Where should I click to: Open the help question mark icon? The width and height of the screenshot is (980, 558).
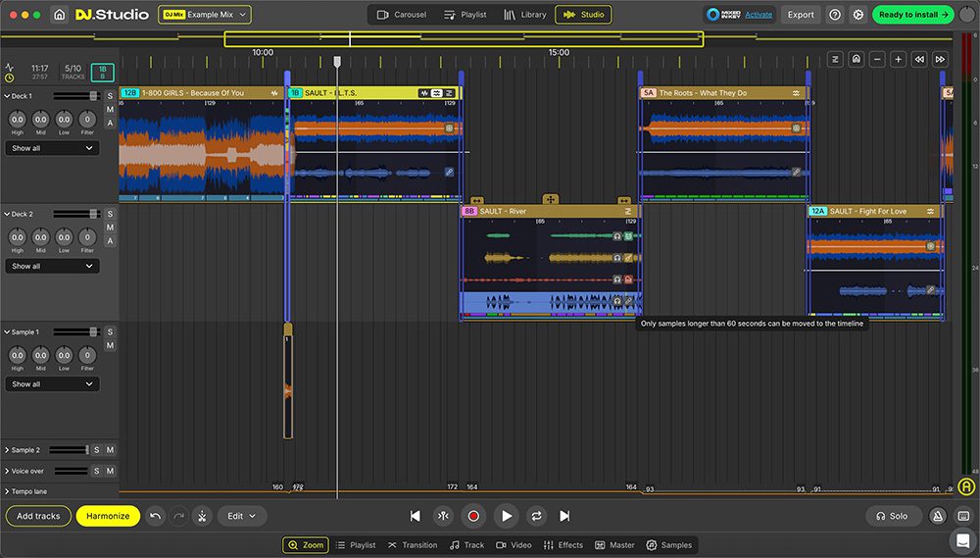click(835, 15)
